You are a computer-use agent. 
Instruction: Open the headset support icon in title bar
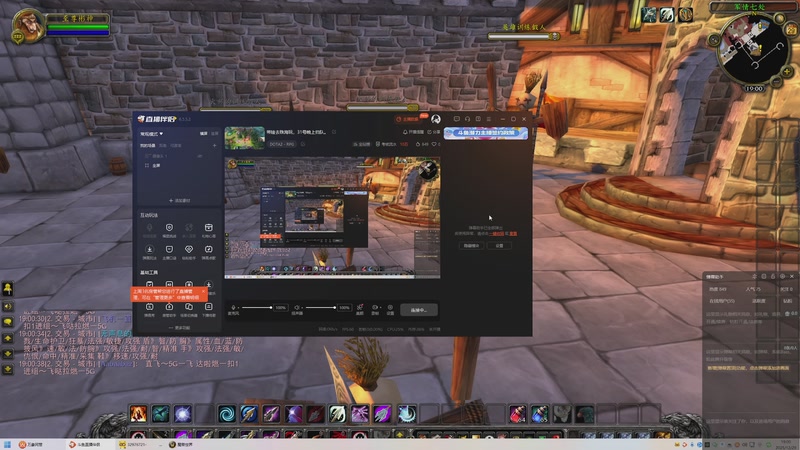467,119
